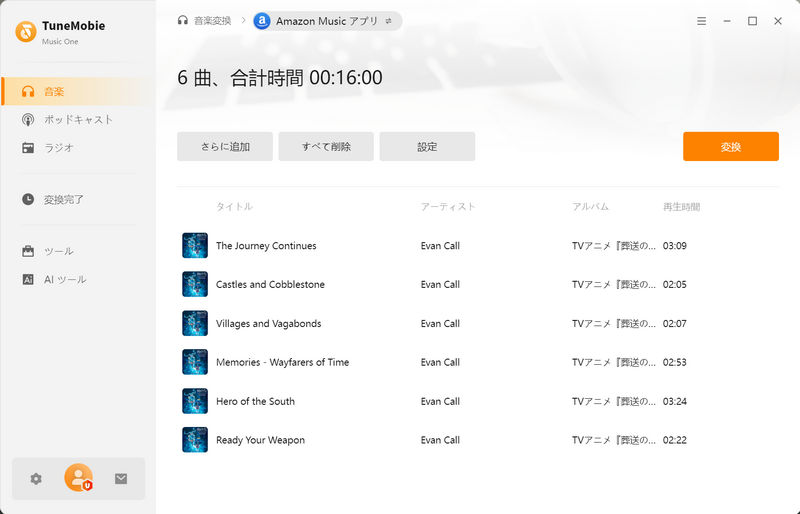This screenshot has width=800, height=514.
Task: Click album art of Hero of the South
Action: (195, 401)
